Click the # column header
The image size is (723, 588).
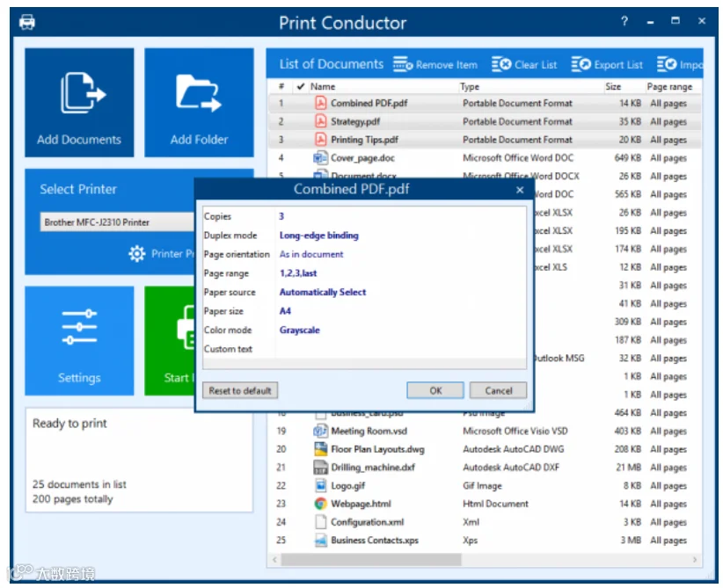(x=281, y=86)
